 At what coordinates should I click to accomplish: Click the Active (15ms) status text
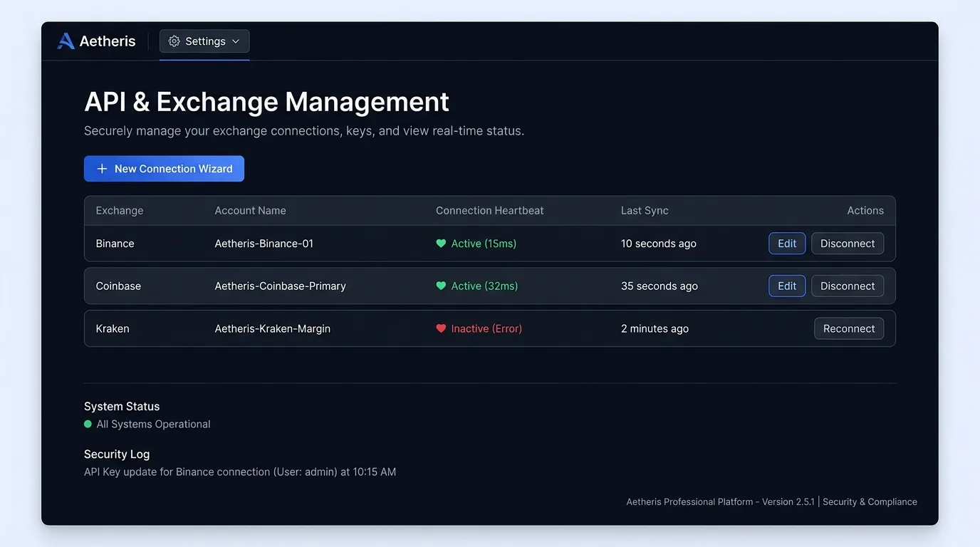click(484, 244)
